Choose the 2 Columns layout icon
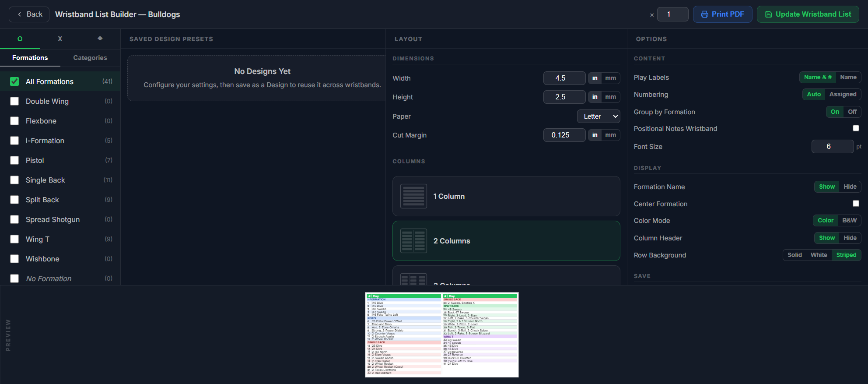 point(413,241)
